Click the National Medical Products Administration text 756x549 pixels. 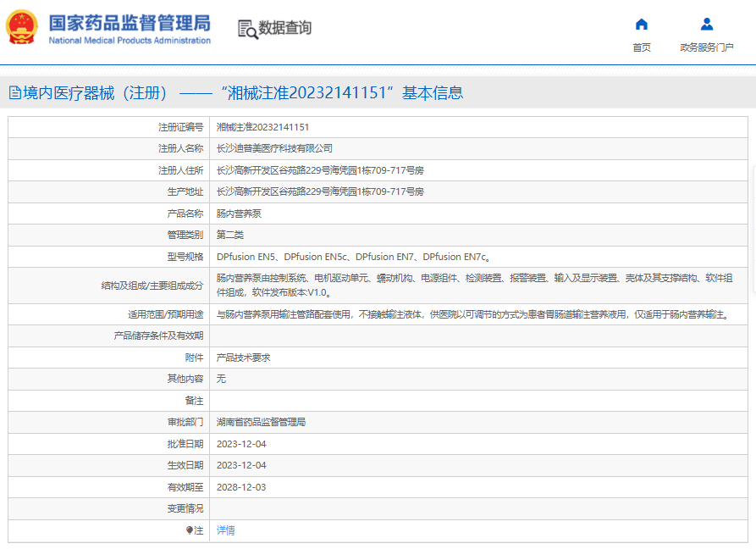(130, 41)
